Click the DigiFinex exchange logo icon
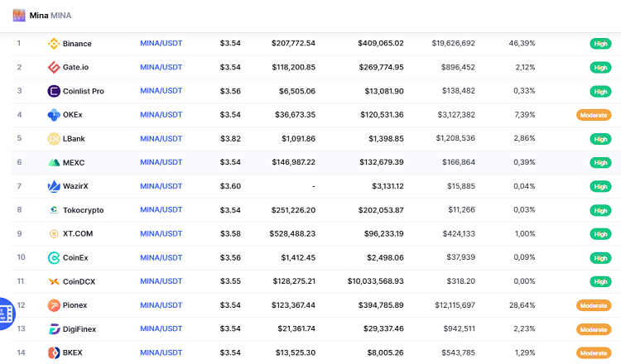Screen dimensions: 621x364 click(x=54, y=329)
